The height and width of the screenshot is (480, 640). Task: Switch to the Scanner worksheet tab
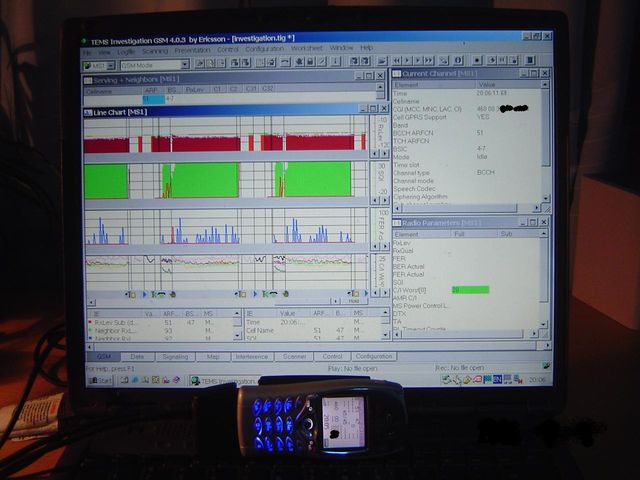[x=294, y=357]
